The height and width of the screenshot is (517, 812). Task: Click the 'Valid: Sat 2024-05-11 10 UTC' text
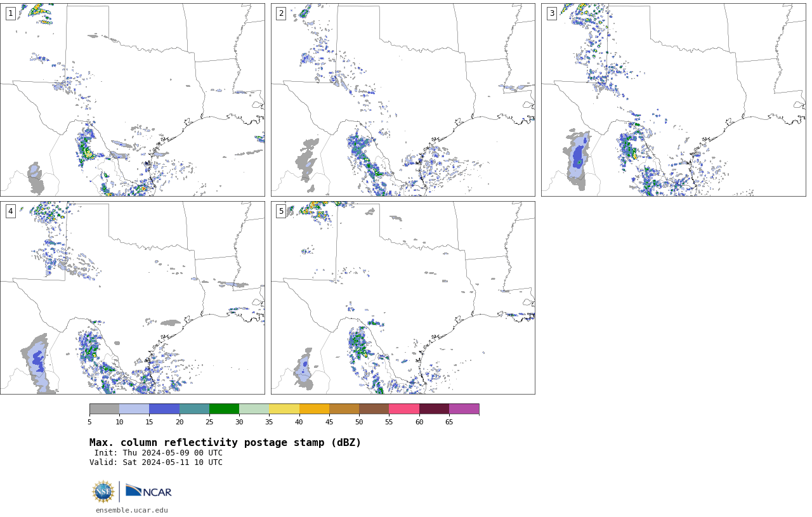point(156,462)
